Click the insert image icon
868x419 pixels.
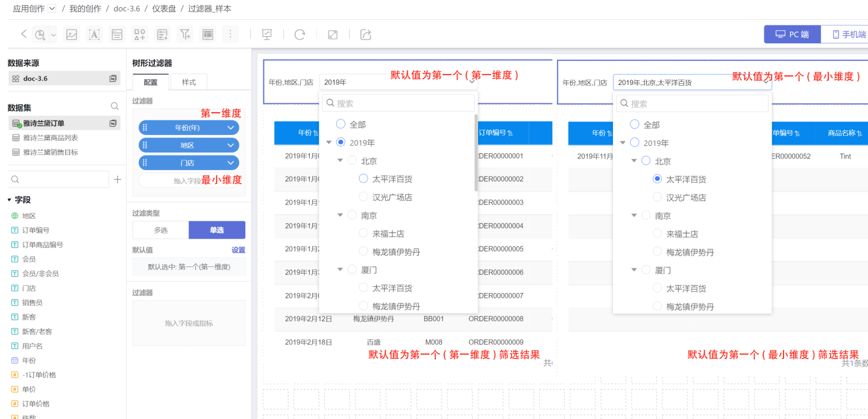(x=72, y=34)
